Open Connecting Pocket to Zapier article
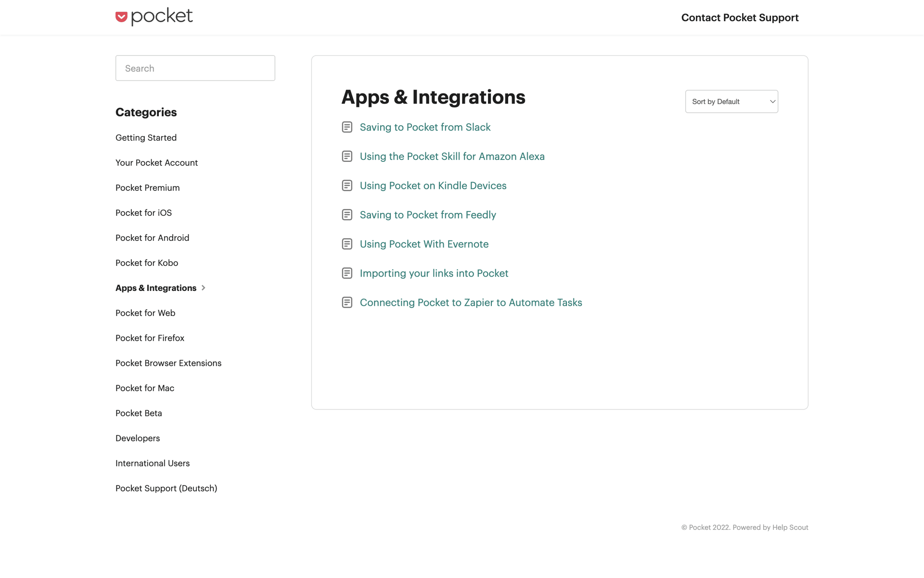 pyautogui.click(x=471, y=302)
